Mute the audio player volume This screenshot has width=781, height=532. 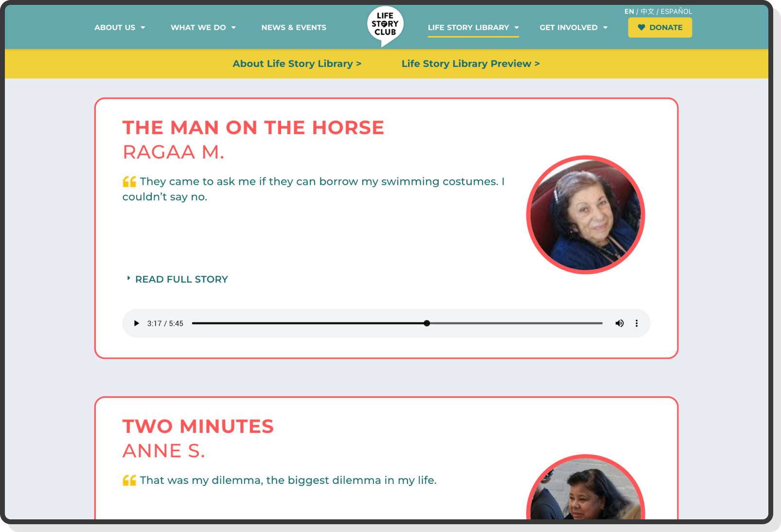coord(619,323)
